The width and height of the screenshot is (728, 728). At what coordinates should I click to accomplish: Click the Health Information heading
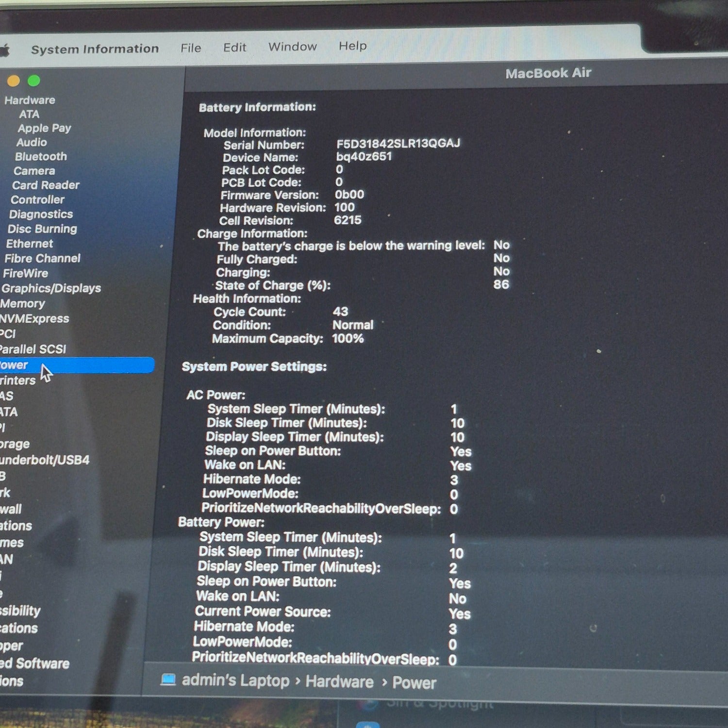click(247, 298)
